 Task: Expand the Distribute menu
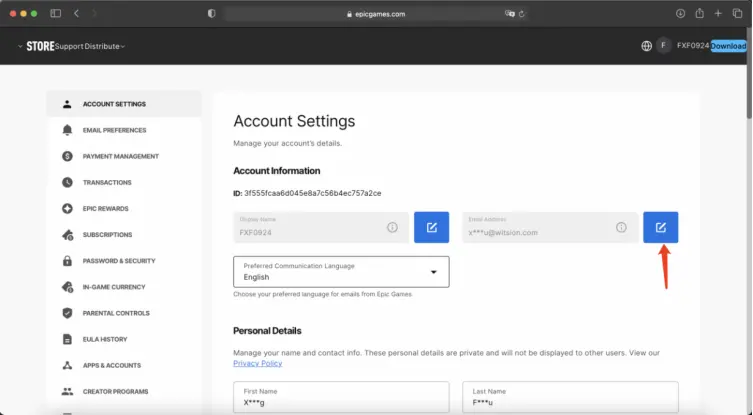105,46
